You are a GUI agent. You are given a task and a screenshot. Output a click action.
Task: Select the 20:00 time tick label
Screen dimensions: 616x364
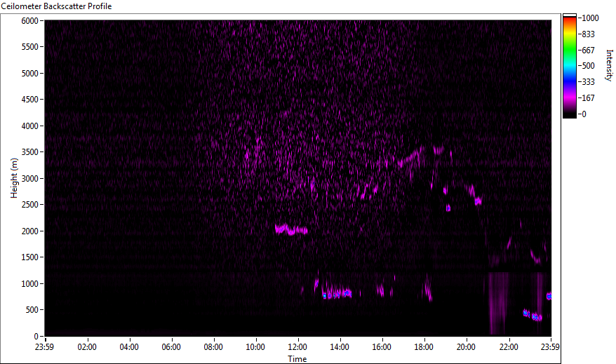[466, 346]
